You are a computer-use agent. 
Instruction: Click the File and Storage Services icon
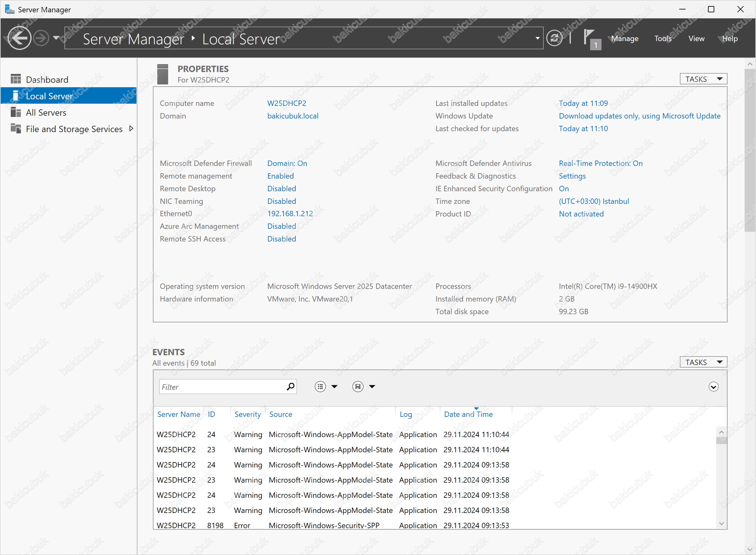(x=15, y=128)
